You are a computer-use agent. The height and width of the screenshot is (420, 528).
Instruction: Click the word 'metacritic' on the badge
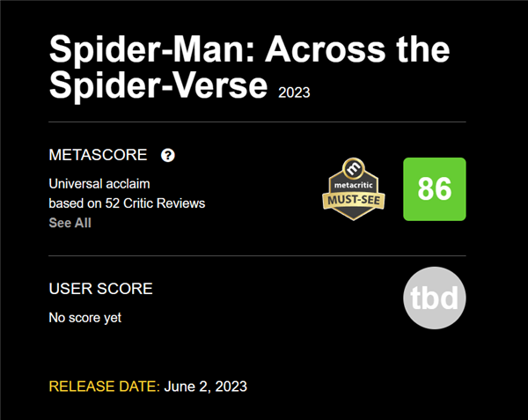pos(354,185)
